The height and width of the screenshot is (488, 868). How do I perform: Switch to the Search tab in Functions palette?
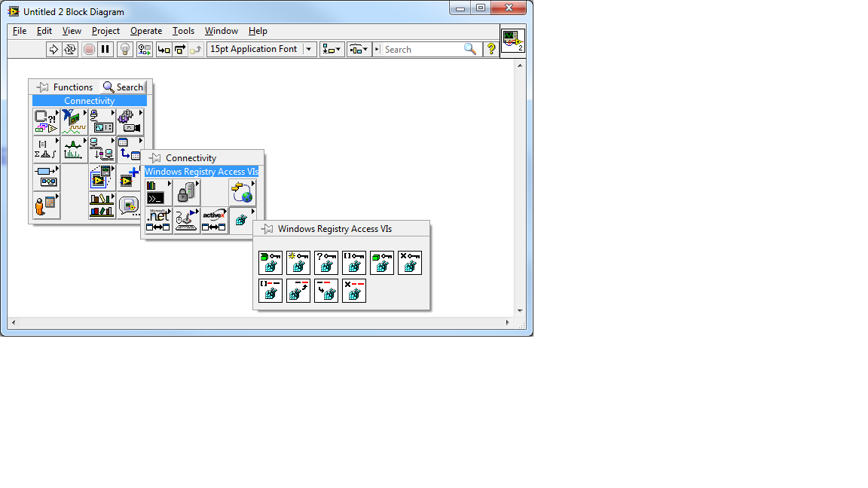tap(122, 87)
